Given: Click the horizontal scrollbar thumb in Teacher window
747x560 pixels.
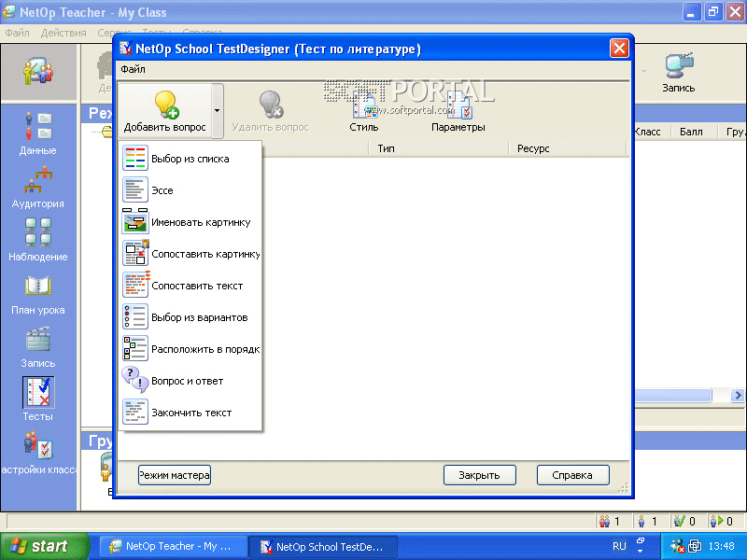Looking at the screenshot, I should coord(672,395).
